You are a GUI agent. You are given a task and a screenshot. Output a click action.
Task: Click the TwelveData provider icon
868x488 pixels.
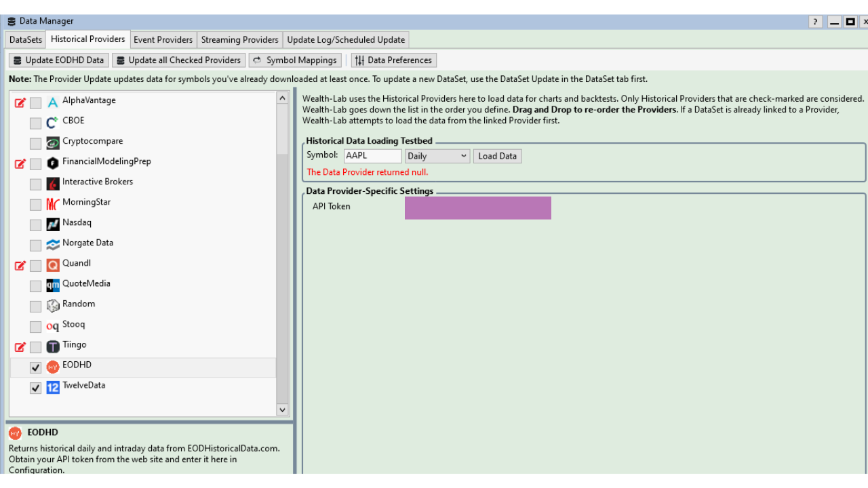[x=53, y=388]
